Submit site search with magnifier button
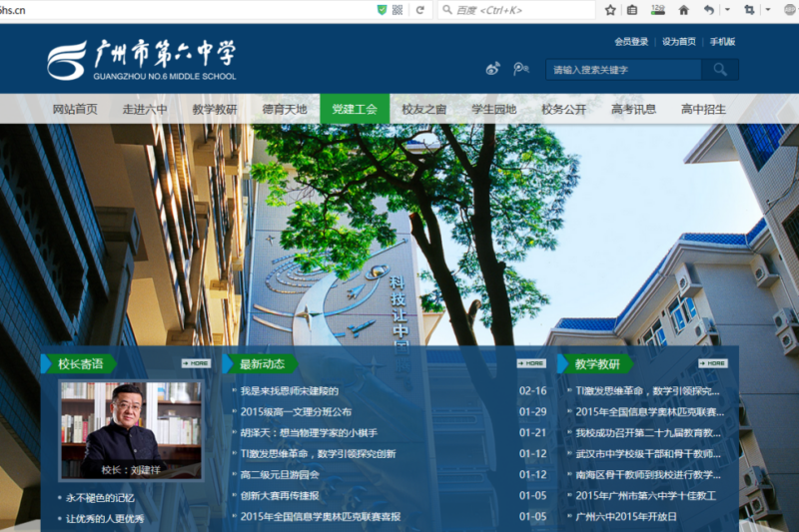 pyautogui.click(x=719, y=70)
